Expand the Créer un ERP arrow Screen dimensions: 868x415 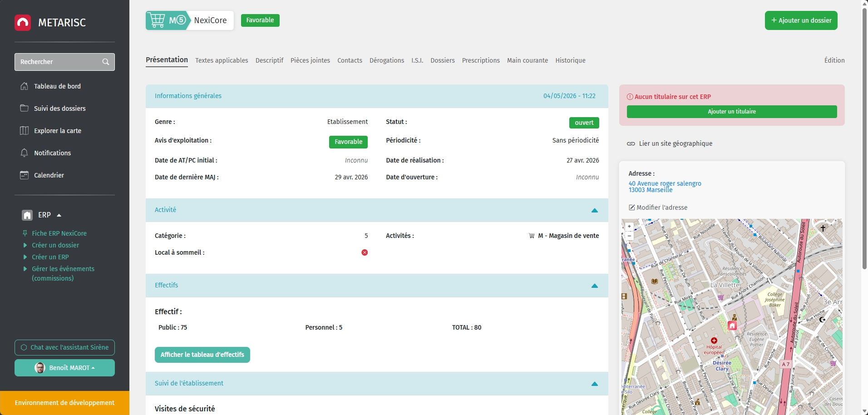[x=25, y=257]
